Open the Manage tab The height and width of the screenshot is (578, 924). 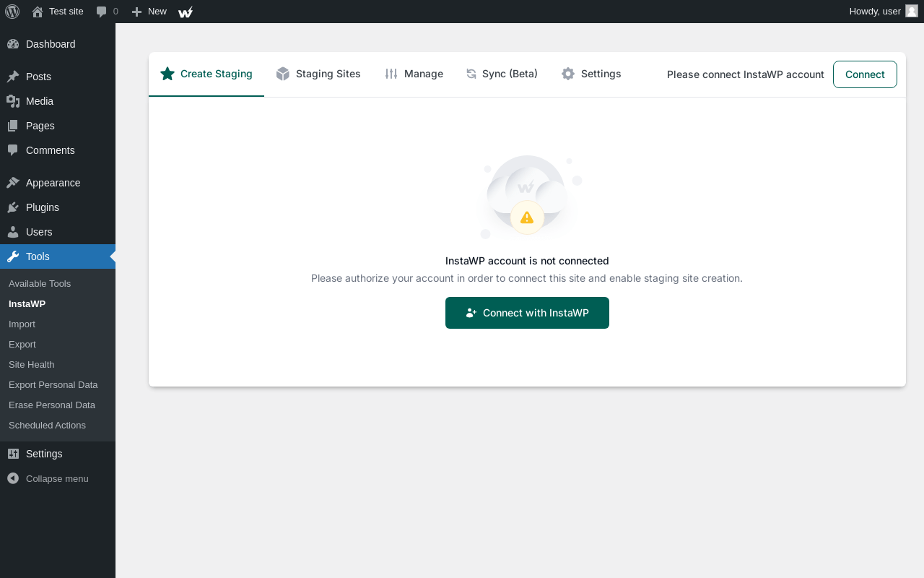[x=414, y=74]
